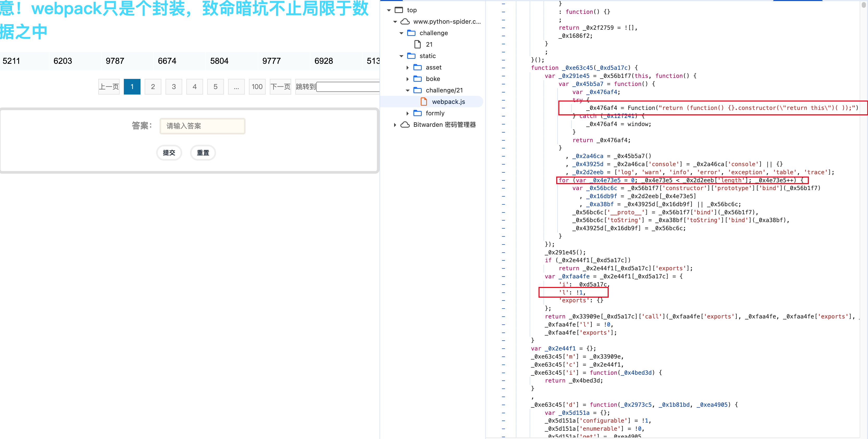Click the top frame window icon
This screenshot has width=868, height=439.
tap(399, 10)
